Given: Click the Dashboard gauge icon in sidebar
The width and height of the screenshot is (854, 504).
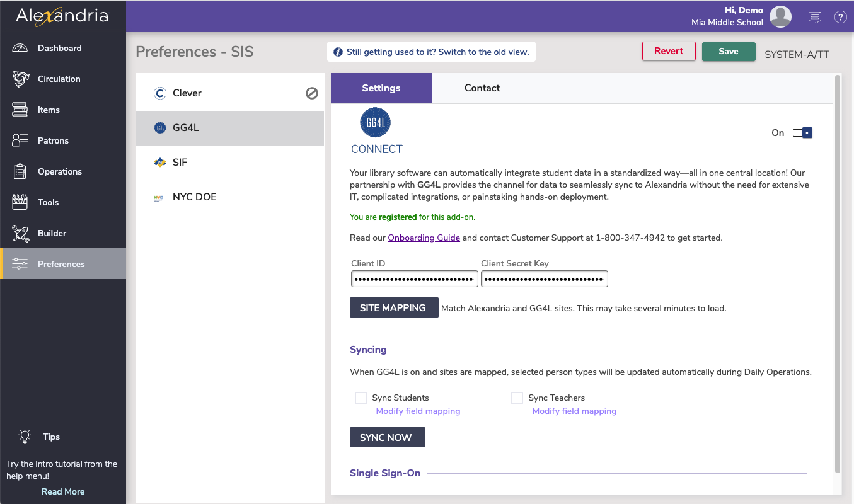Looking at the screenshot, I should 20,49.
